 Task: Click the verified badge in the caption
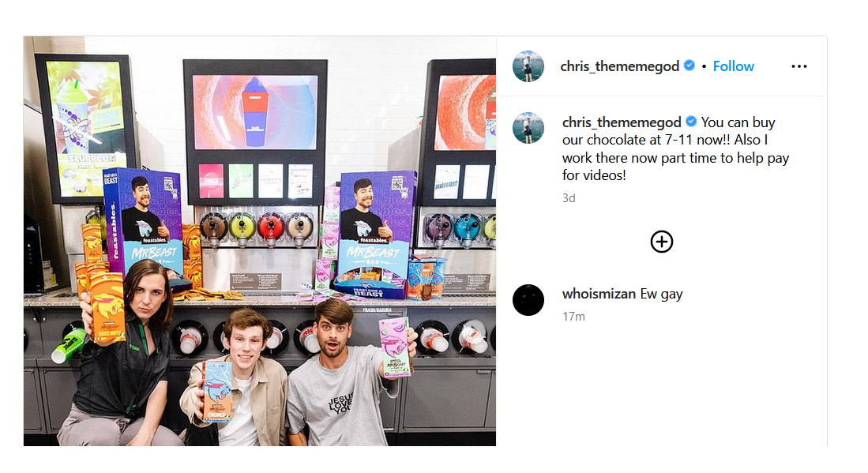691,121
